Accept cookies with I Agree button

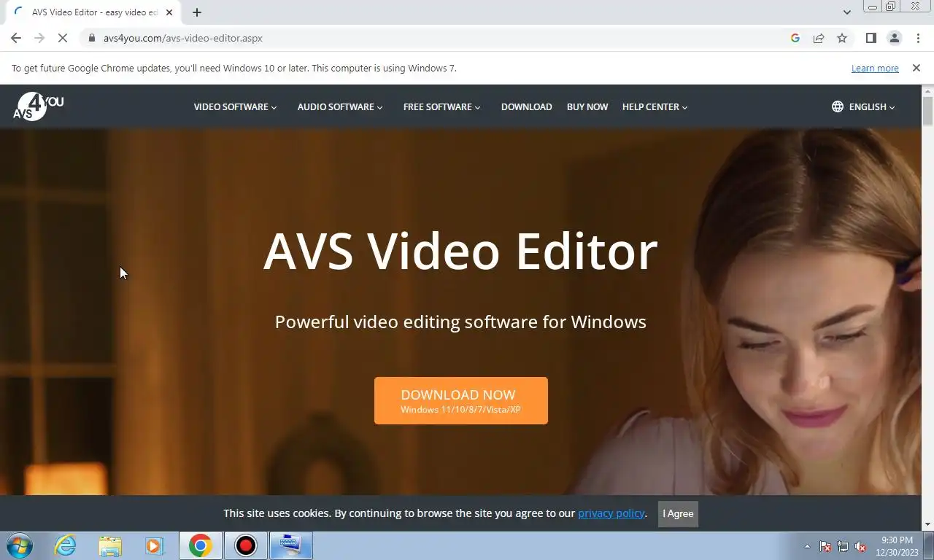[x=678, y=513]
